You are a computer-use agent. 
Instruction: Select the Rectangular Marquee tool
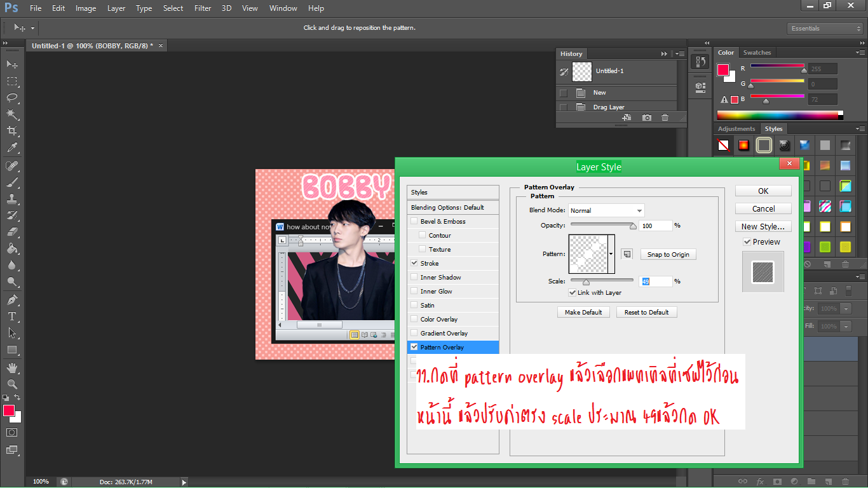coord(12,81)
